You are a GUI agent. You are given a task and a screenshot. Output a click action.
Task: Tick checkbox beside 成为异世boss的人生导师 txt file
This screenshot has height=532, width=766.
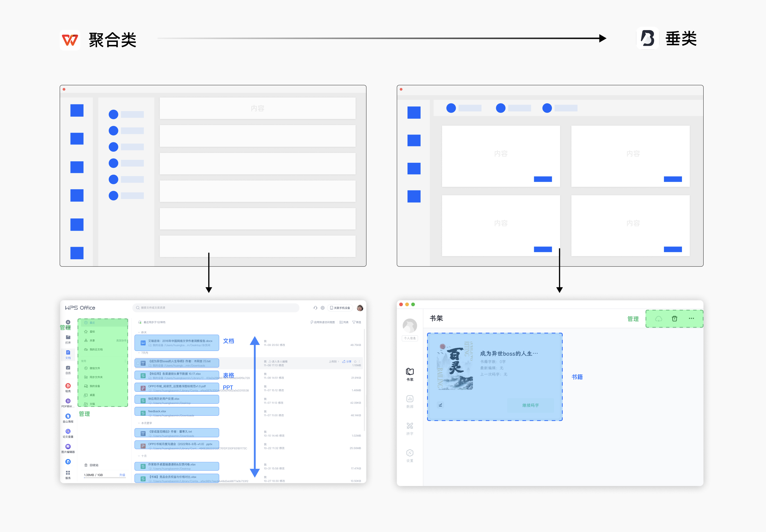[x=138, y=363]
